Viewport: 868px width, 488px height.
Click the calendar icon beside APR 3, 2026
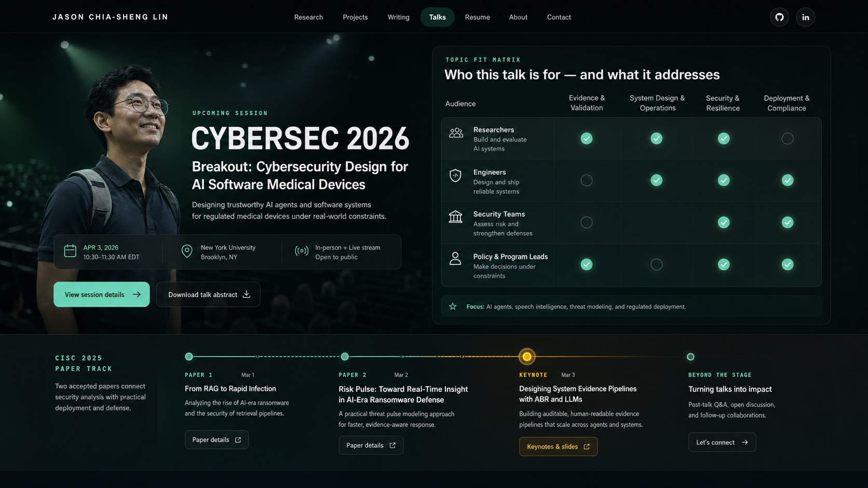click(x=70, y=251)
